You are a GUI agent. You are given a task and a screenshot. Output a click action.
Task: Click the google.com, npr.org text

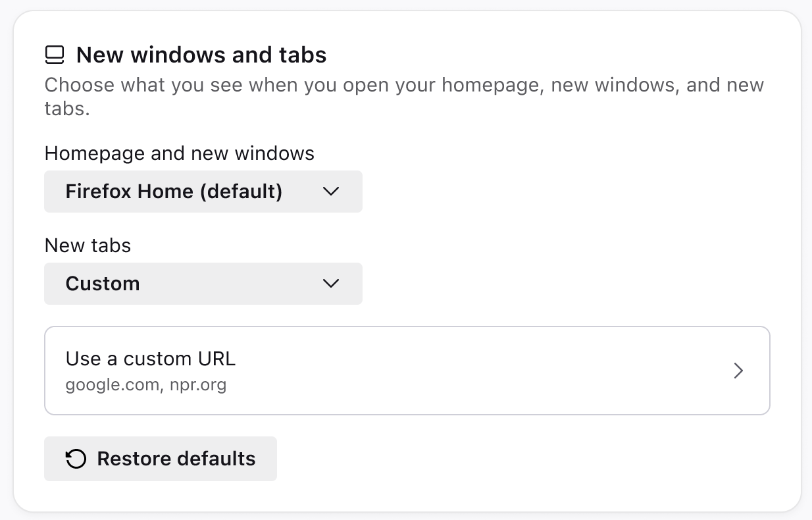[x=146, y=384]
